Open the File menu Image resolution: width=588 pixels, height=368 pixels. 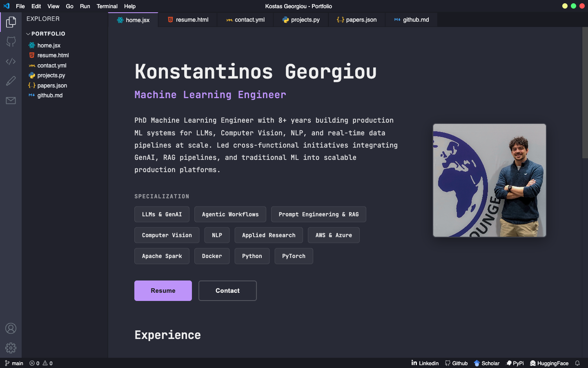(20, 6)
